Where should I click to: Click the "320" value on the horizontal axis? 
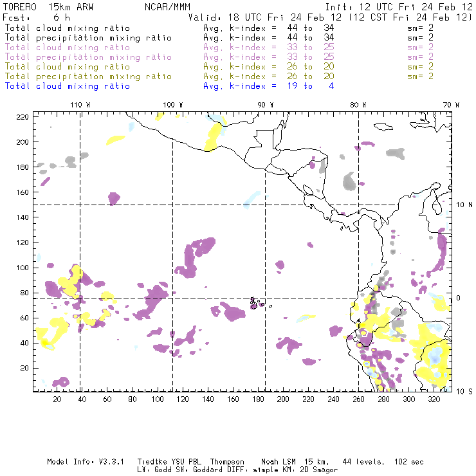[434, 399]
